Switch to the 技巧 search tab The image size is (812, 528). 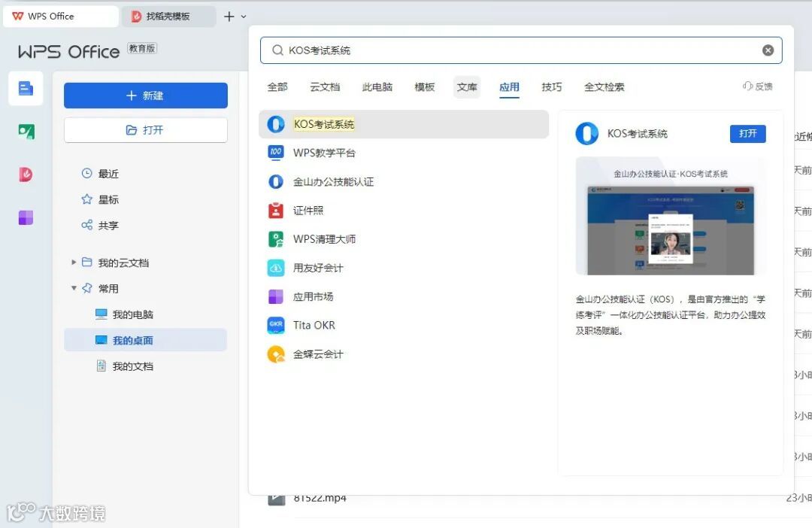[552, 87]
